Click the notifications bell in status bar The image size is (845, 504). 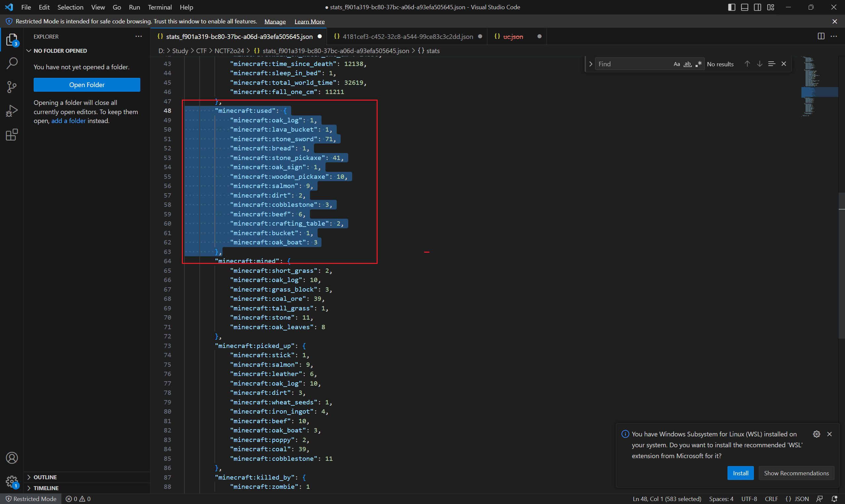(x=834, y=499)
